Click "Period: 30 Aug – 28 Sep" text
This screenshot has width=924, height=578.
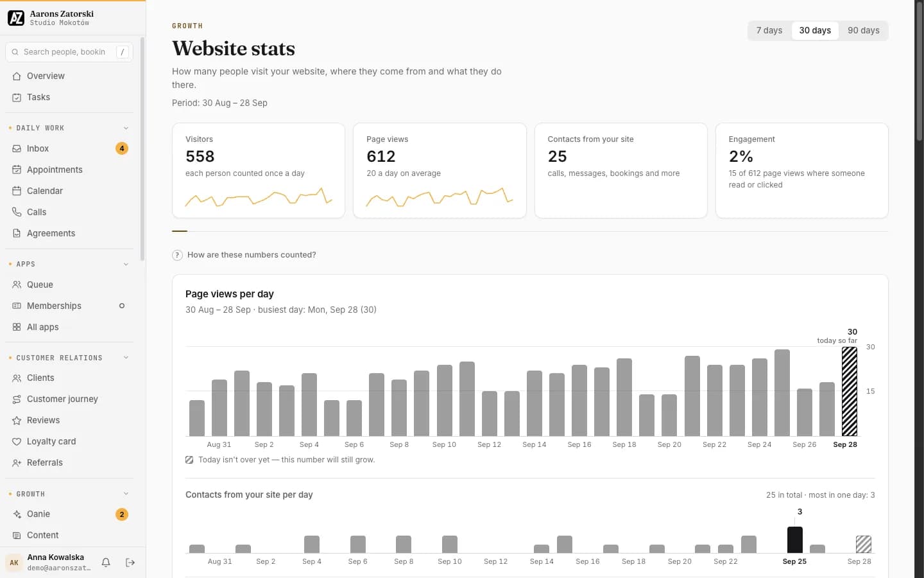[219, 103]
